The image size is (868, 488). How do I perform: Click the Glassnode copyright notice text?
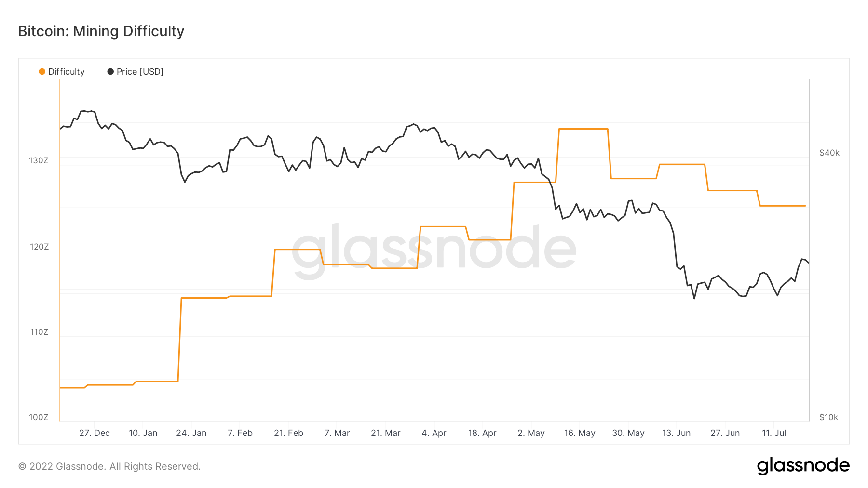coord(109,466)
